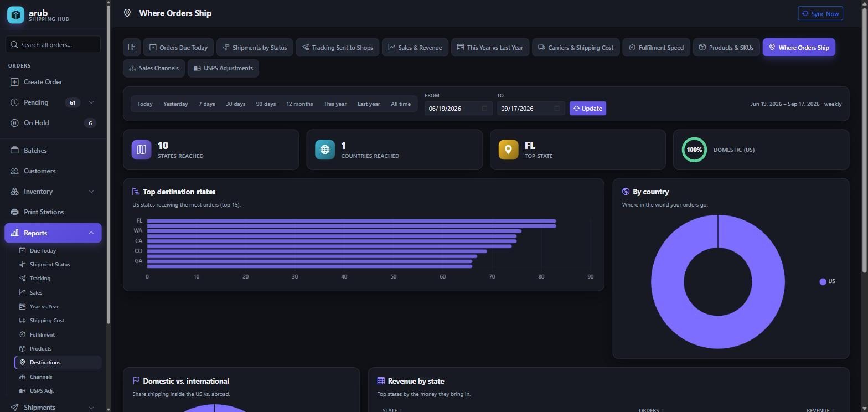Collapse the Reports section chevron
Viewport: 868px width, 412px height.
(91, 233)
